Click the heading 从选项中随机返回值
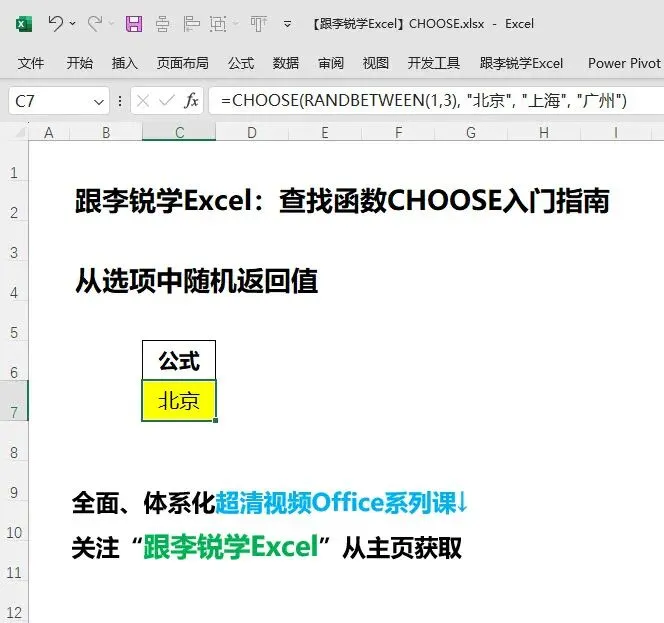664x623 pixels. point(196,281)
